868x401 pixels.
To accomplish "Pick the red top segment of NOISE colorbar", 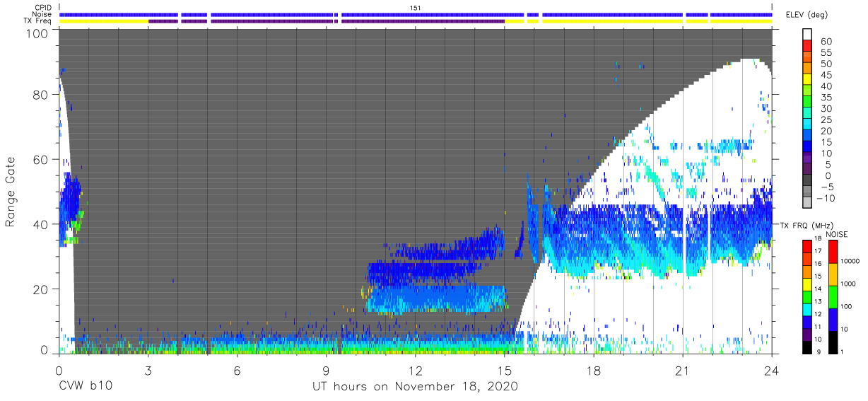I will point(834,251).
